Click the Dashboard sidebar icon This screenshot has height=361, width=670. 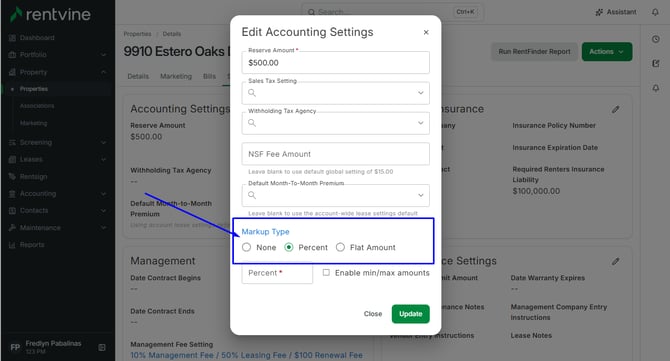(12, 38)
